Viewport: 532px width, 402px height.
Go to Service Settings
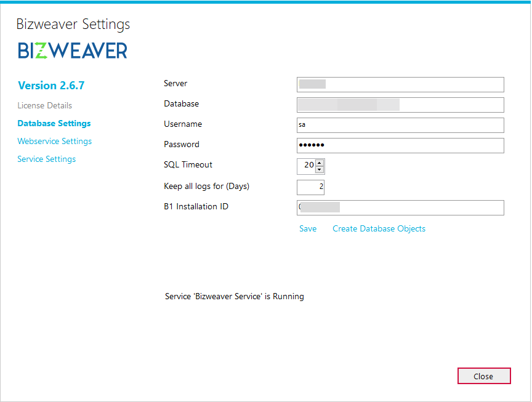[x=46, y=159]
